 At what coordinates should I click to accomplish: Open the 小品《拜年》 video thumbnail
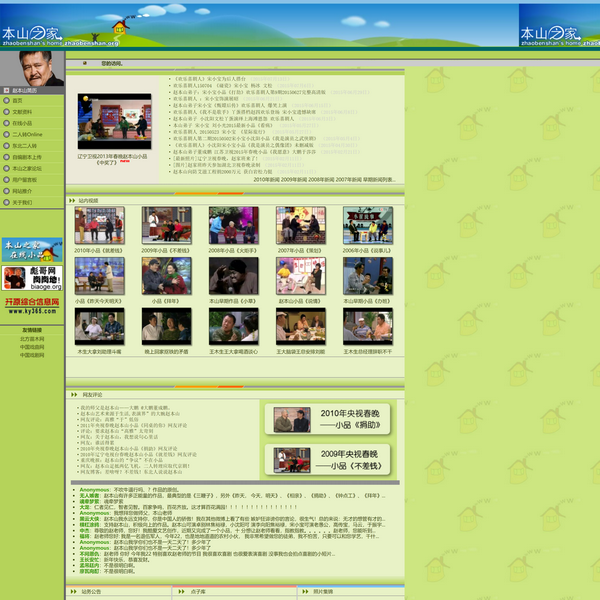[x=166, y=275]
